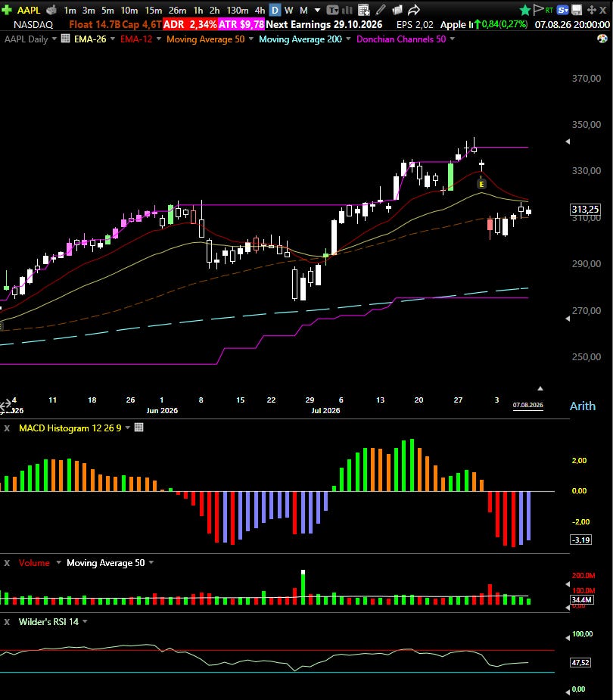The image size is (613, 700).
Task: Click the left triangle beside 270,00 price level
Action: point(568,319)
